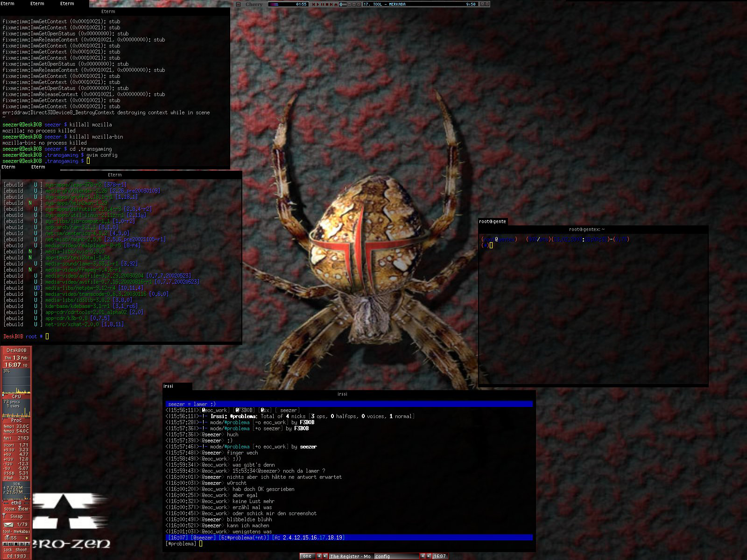Click play/pause in the GKrellM player
The image size is (747, 560).
(11, 544)
